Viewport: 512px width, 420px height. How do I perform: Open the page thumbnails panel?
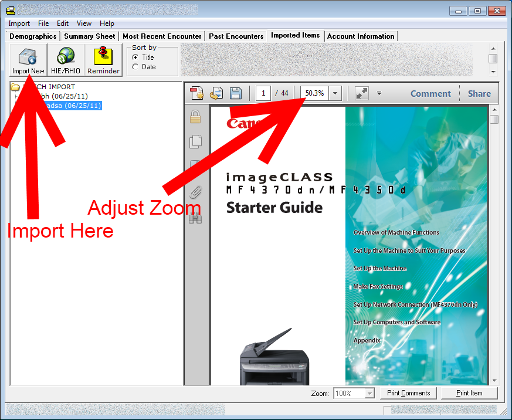pyautogui.click(x=195, y=141)
